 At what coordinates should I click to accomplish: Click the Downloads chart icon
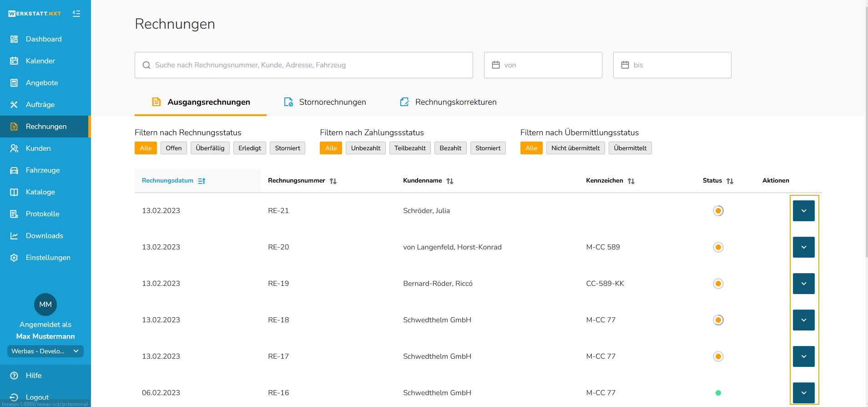tap(14, 236)
